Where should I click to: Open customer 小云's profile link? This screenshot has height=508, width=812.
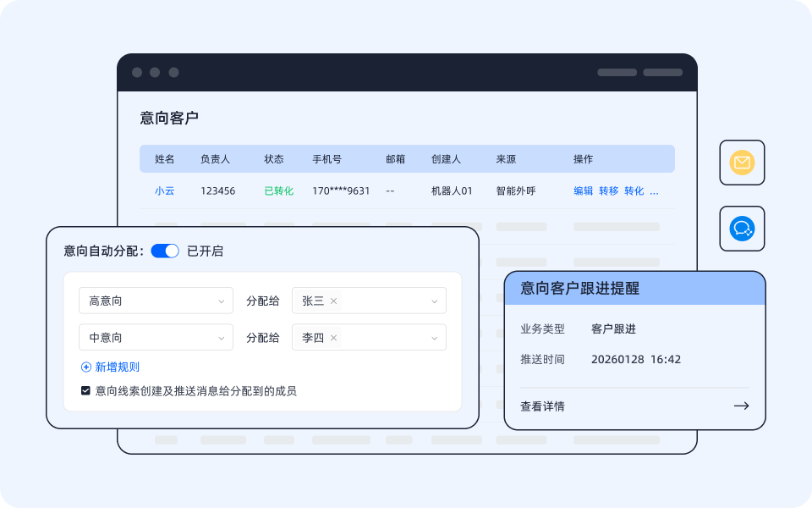(x=164, y=190)
